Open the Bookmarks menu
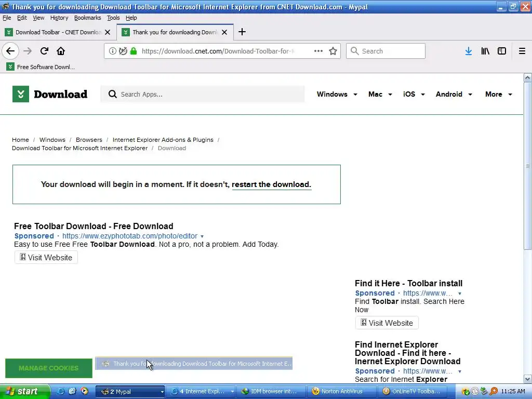The width and height of the screenshot is (532, 399). [x=87, y=18]
